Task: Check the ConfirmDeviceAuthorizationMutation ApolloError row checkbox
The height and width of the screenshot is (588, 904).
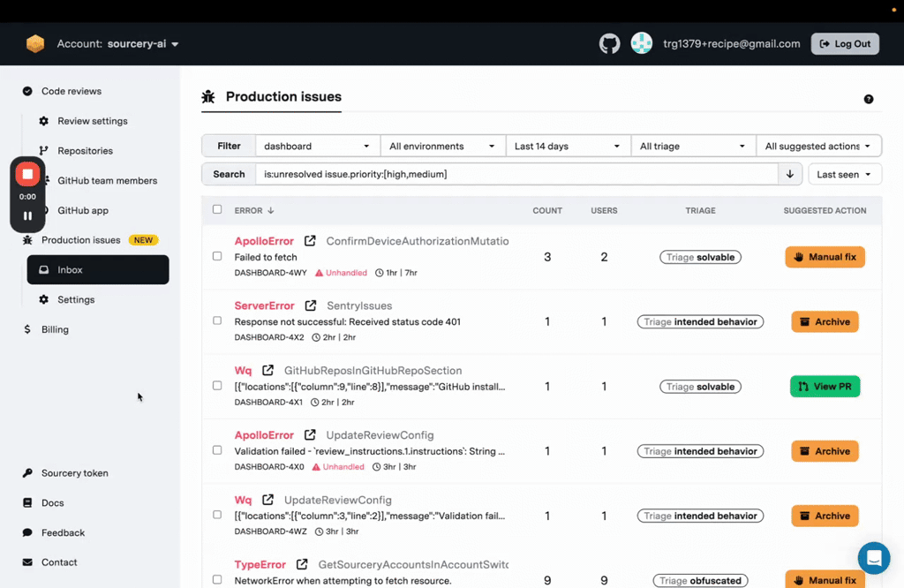Action: (217, 257)
